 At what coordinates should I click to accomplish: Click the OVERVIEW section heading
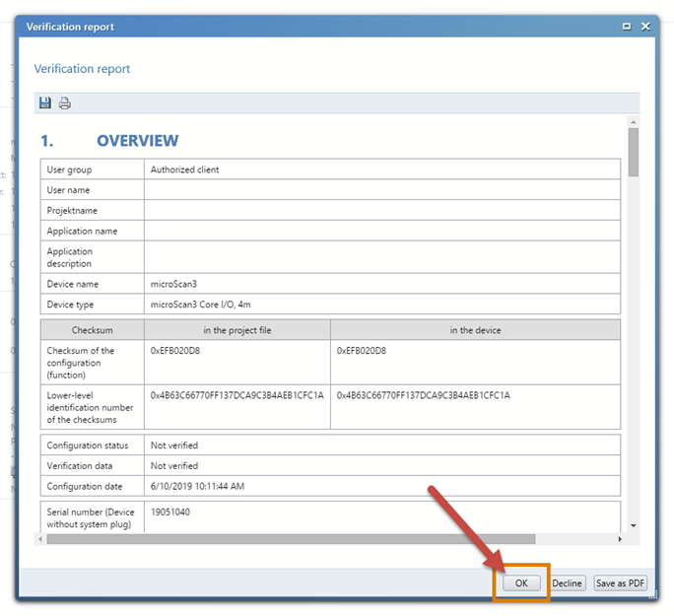137,141
